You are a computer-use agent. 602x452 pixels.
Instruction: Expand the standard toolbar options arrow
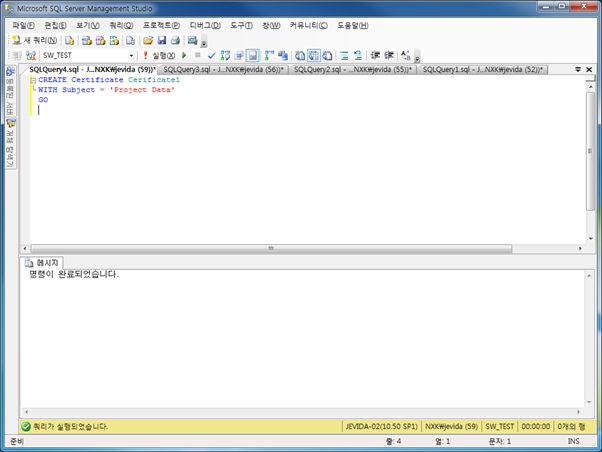coord(204,43)
